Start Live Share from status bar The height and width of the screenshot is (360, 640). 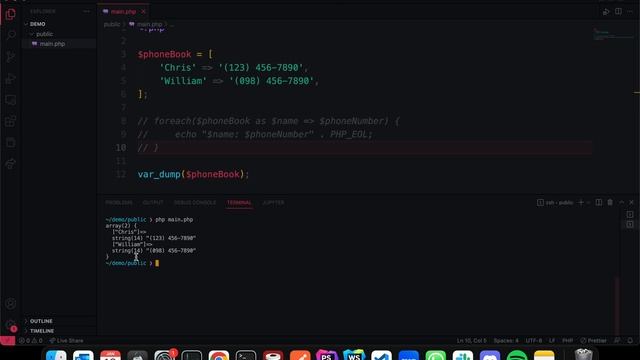pyautogui.click(x=66, y=340)
